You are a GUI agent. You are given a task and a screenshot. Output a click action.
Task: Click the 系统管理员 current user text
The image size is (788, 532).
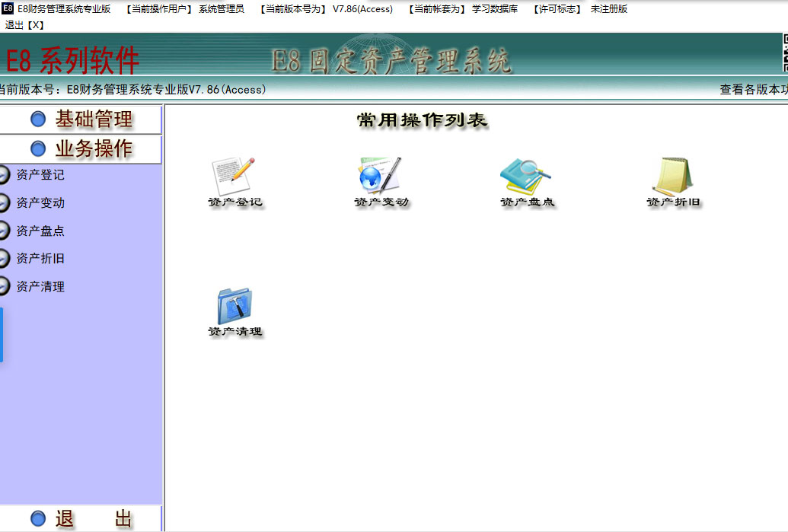coord(222,9)
